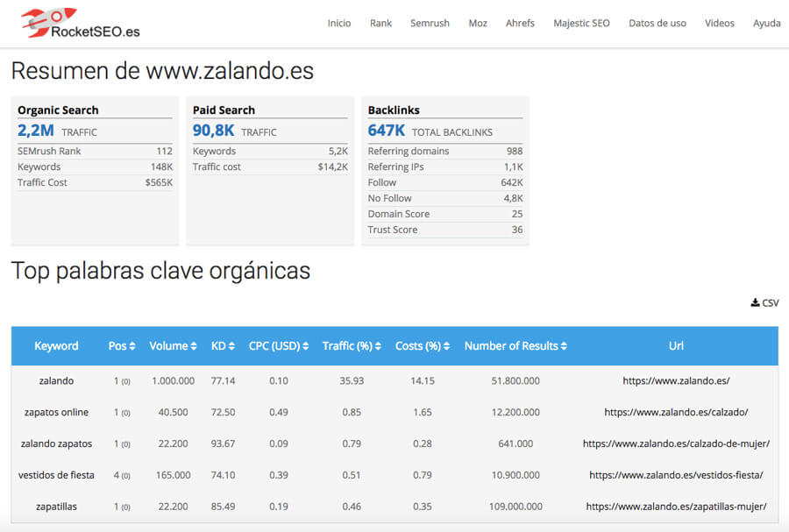Select the 'zalando' keyword cell
The width and height of the screenshot is (789, 532).
56,380
